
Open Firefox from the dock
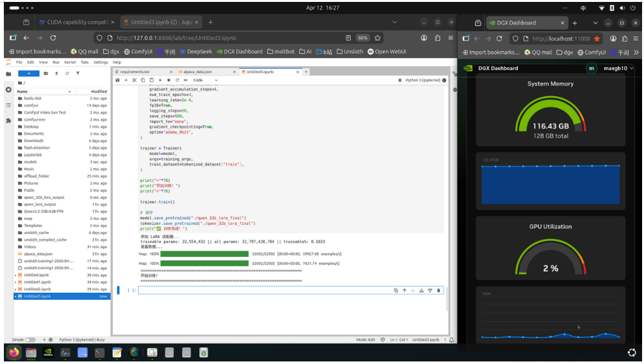point(13,352)
